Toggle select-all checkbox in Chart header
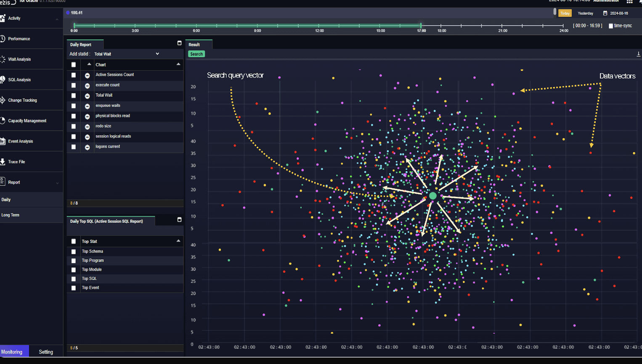 tap(74, 65)
